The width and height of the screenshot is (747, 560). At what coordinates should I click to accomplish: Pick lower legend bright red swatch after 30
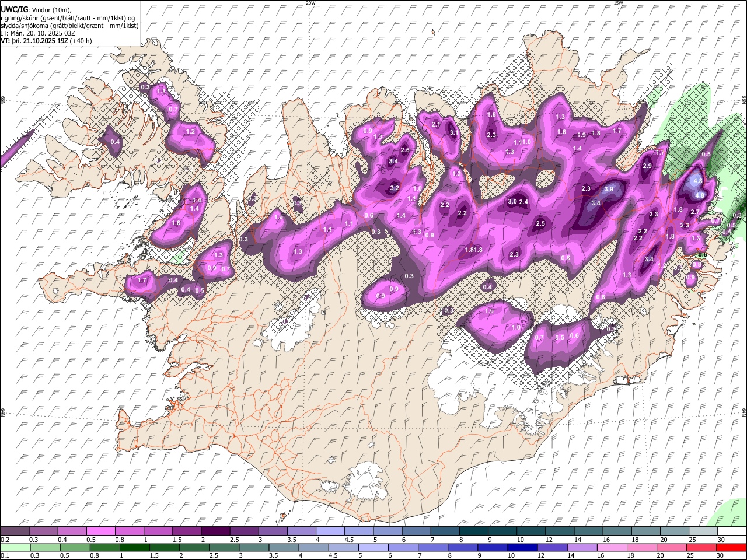pyautogui.click(x=732, y=547)
